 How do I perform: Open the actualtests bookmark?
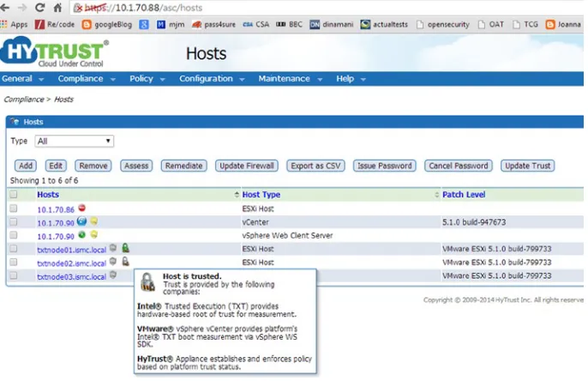[384, 25]
